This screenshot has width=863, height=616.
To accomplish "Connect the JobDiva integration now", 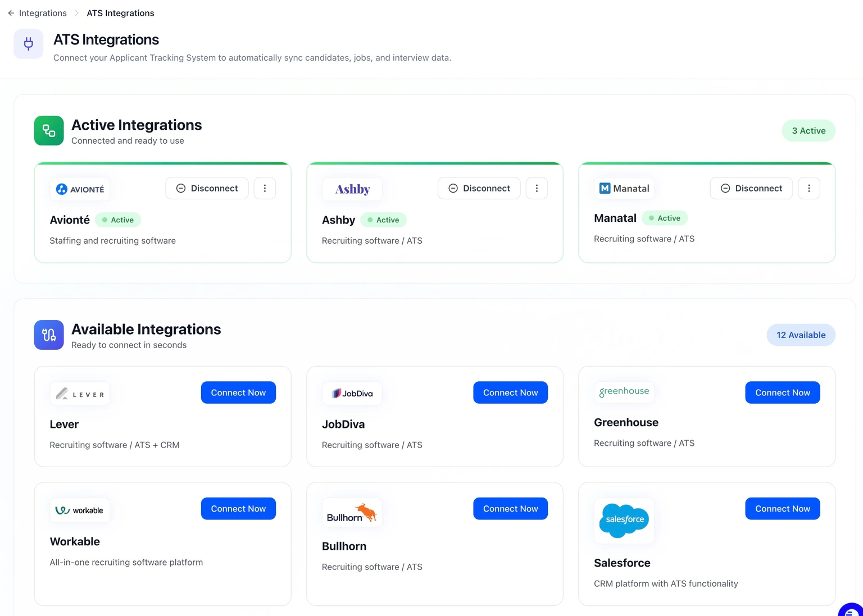I will (x=511, y=393).
